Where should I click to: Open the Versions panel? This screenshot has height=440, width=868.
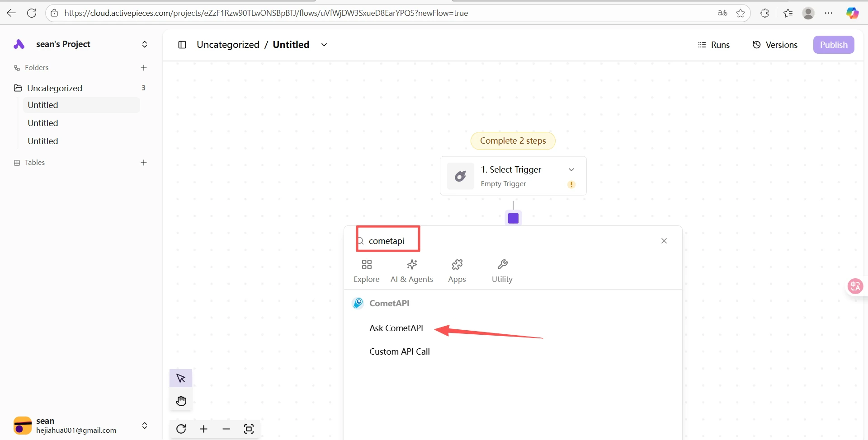[x=775, y=45]
